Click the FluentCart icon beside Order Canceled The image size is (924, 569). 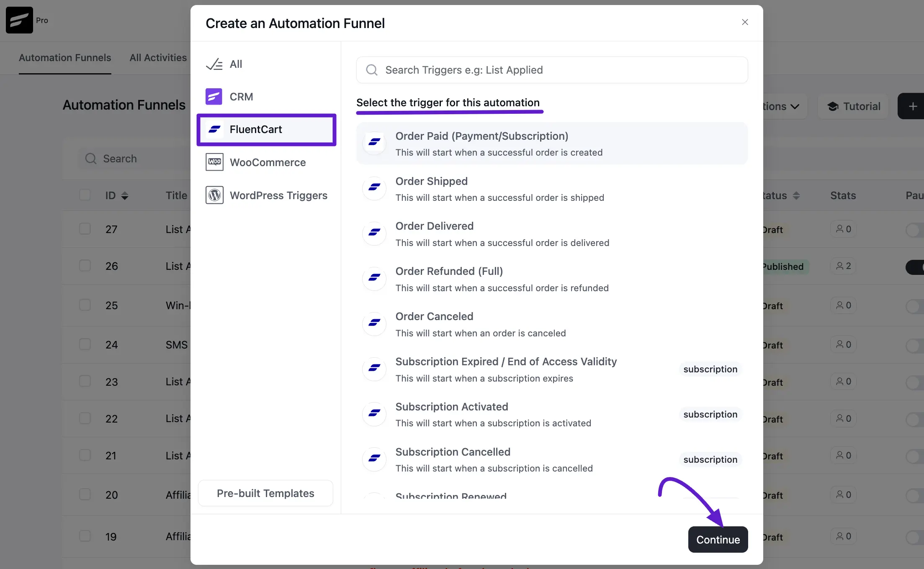click(x=374, y=323)
